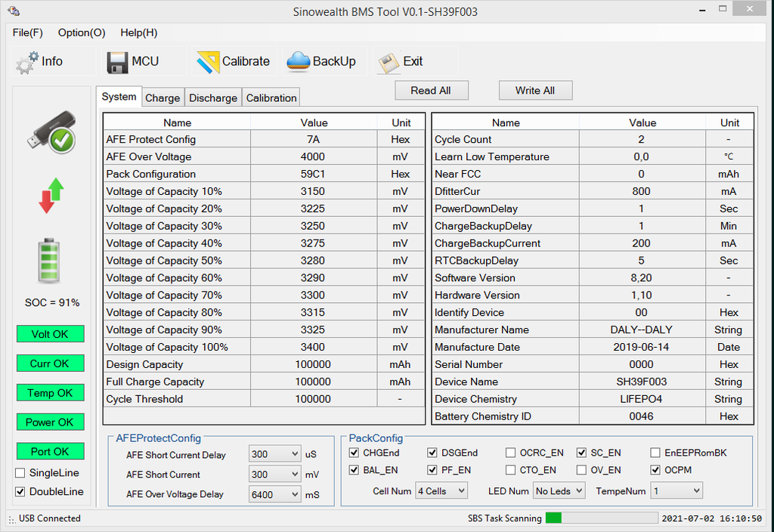Click the USB connected stick icon
Image resolution: width=774 pixels, height=532 pixels.
click(x=51, y=132)
